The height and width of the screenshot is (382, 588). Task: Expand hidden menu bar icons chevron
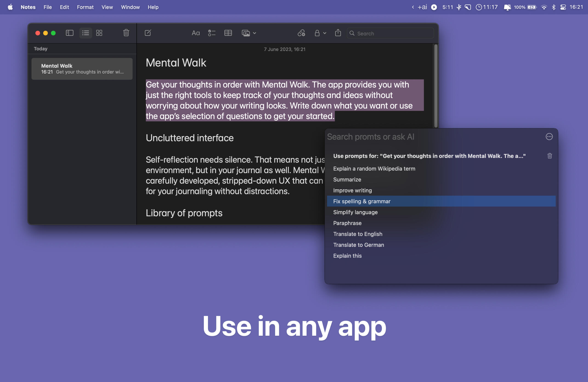click(x=413, y=7)
